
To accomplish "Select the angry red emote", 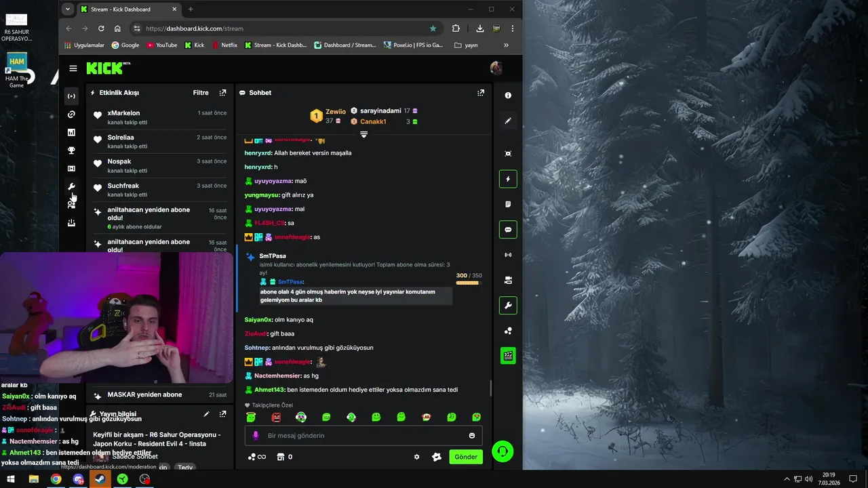I will (x=276, y=417).
